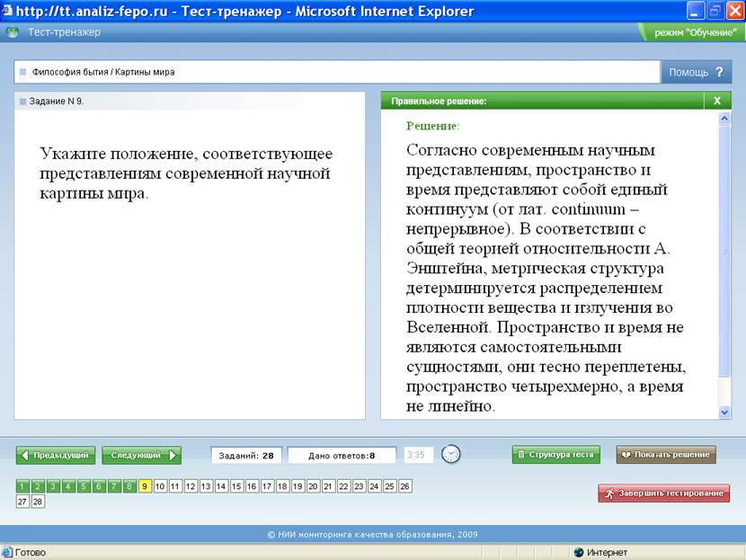Jump to question number 26

click(x=404, y=486)
